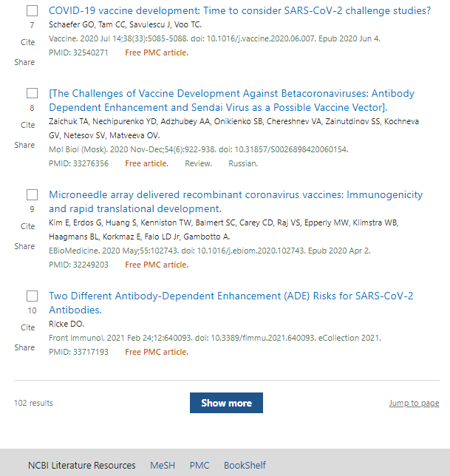
Task: Share the Ricke DO article
Action: click(24, 347)
